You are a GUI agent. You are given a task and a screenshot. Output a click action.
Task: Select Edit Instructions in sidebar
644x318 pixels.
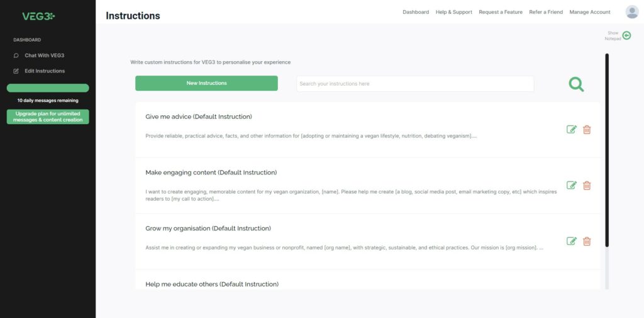(x=45, y=71)
